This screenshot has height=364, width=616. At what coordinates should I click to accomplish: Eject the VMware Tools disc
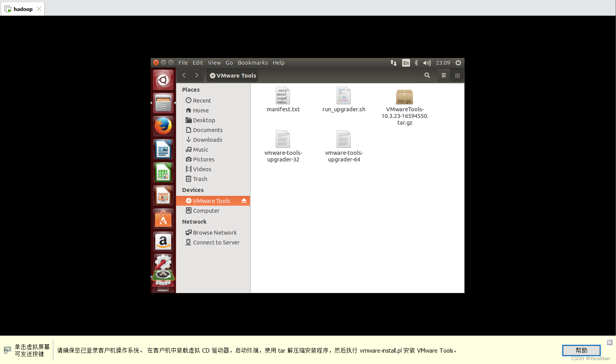point(244,201)
